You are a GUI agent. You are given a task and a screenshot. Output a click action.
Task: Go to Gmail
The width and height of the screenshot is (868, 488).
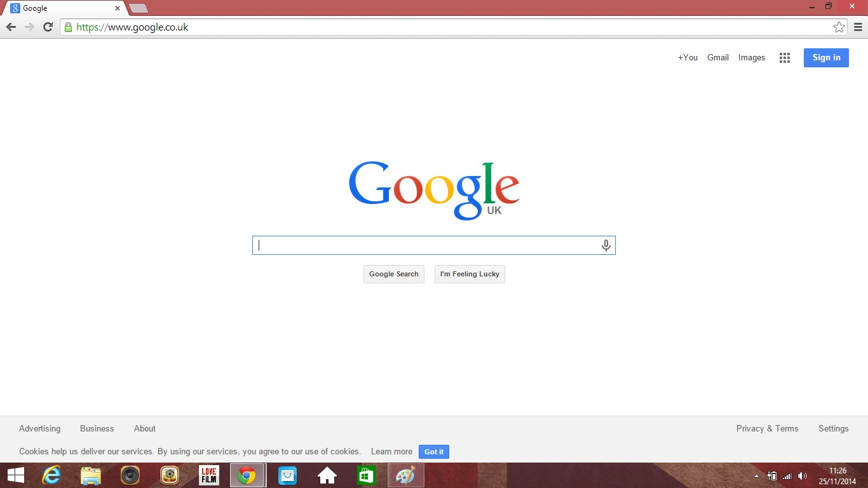point(718,58)
